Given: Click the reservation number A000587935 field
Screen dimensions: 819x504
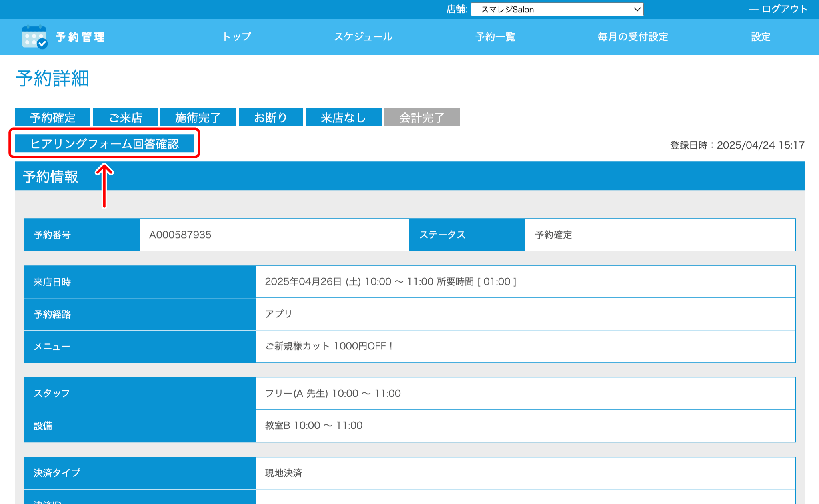Looking at the screenshot, I should click(274, 235).
